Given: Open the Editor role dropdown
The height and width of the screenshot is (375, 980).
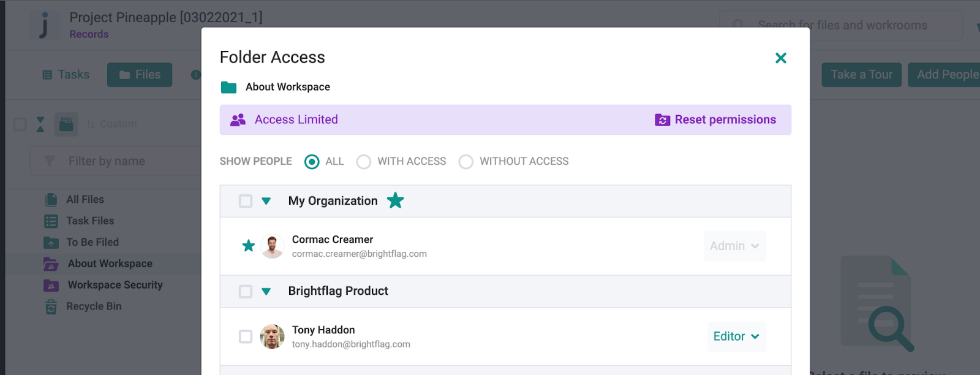Looking at the screenshot, I should point(736,336).
